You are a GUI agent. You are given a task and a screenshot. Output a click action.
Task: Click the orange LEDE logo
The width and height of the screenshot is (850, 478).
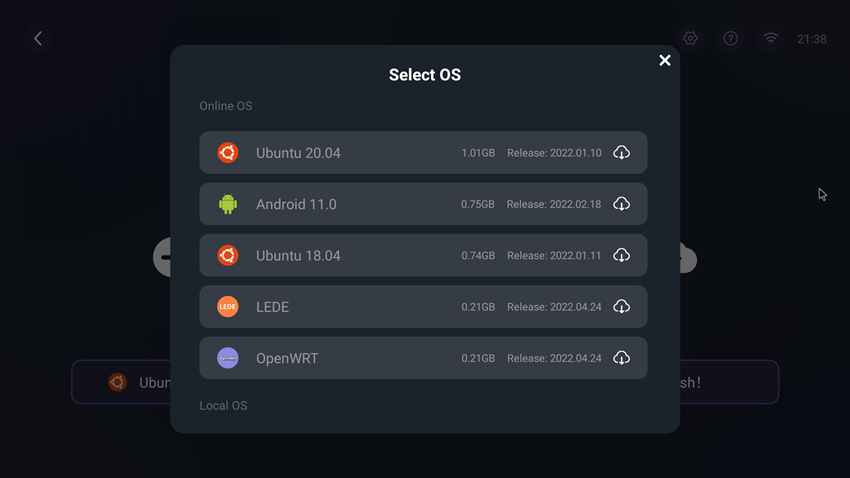228,306
